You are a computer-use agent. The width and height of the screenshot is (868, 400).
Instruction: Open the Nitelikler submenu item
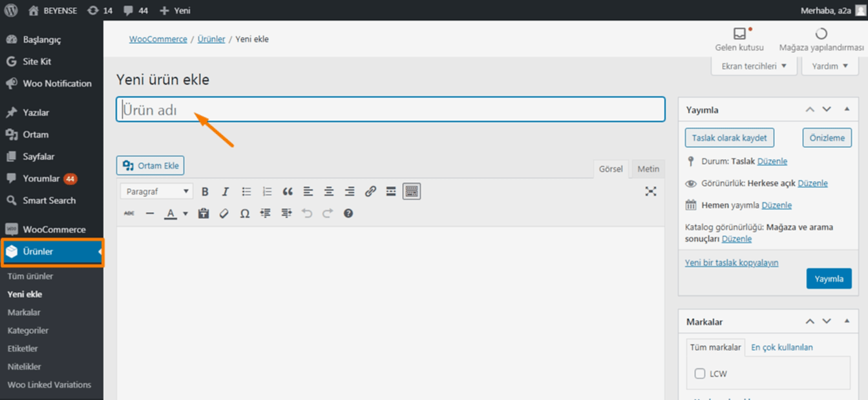[x=25, y=366]
